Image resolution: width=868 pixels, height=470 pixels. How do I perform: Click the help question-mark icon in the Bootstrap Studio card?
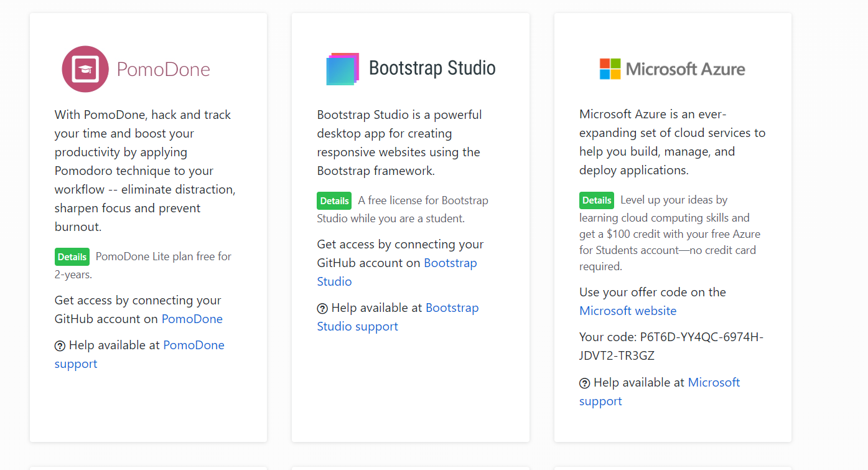322,308
